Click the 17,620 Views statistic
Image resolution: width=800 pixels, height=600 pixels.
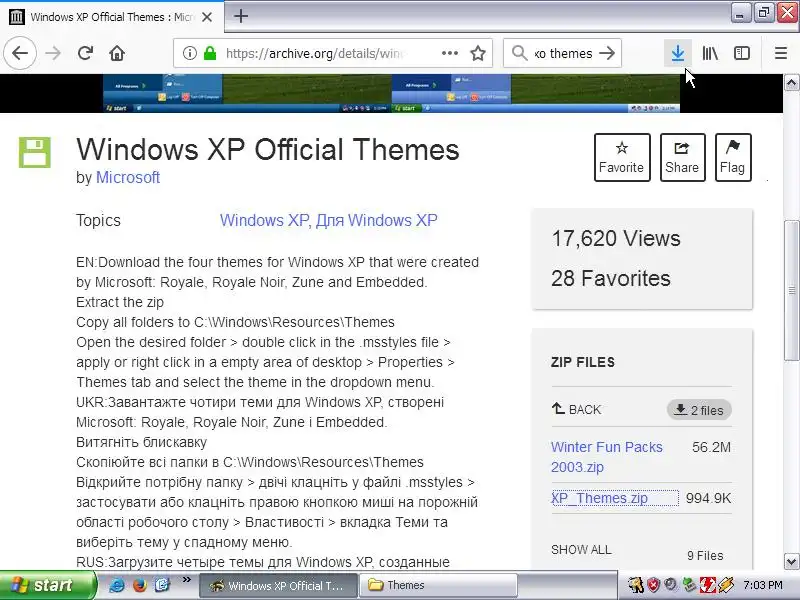point(616,238)
